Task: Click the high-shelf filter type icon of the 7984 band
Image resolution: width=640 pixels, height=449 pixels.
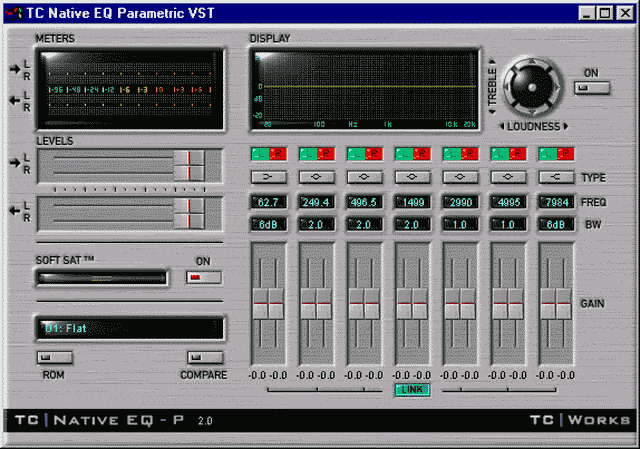Action: (x=556, y=177)
